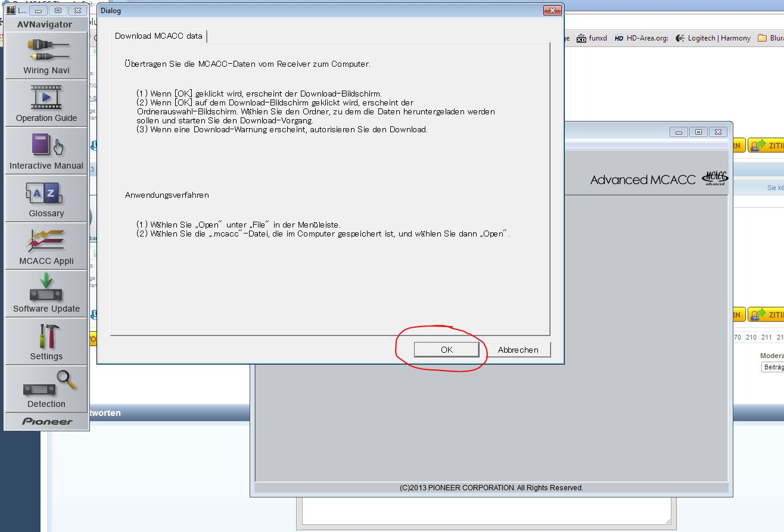Viewport: 784px width, 532px height.
Task: Minimize the Advanced MCACC window
Action: 679,132
